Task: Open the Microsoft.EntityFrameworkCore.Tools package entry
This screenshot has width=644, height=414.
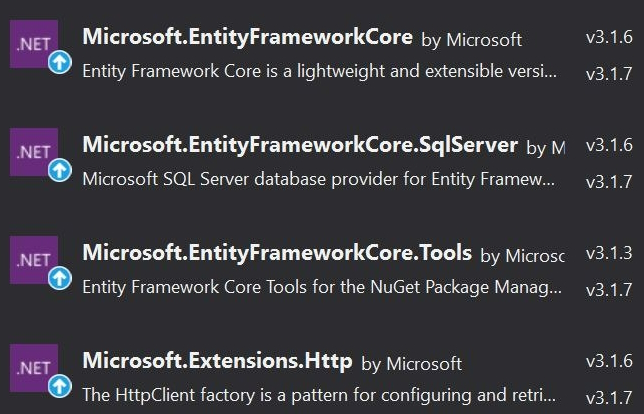Action: click(277, 253)
